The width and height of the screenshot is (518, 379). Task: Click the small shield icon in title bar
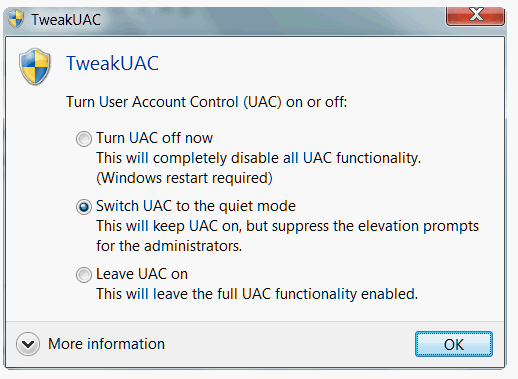click(x=16, y=19)
